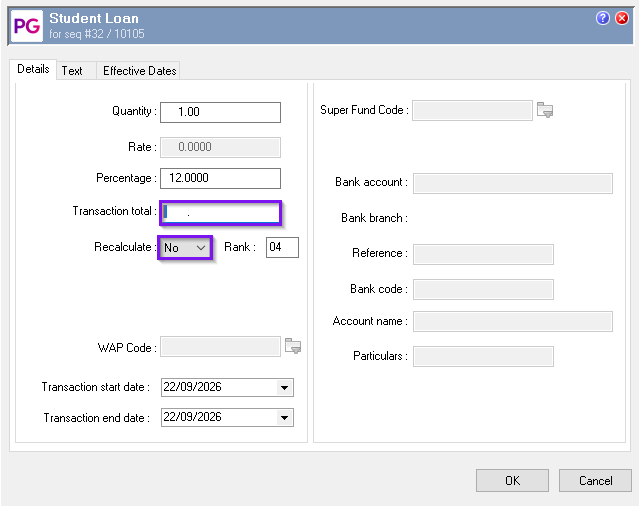Focus the Transaction total field
Screen dimensions: 639x506
coord(220,213)
